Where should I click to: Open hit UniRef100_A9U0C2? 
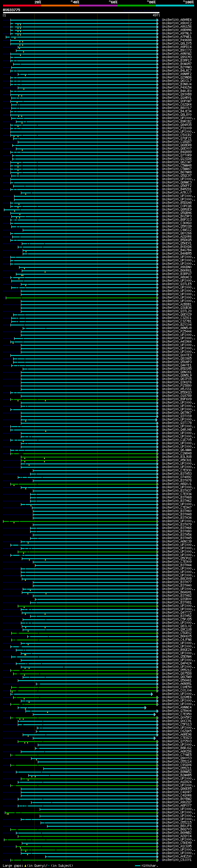tap(177, 23)
